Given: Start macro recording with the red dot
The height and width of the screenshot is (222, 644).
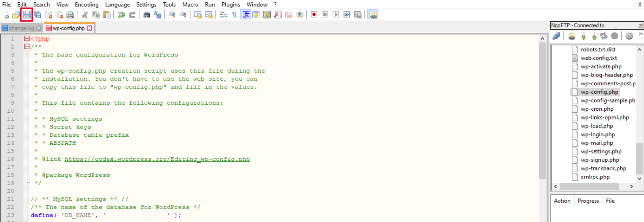Looking at the screenshot, I should tap(314, 15).
